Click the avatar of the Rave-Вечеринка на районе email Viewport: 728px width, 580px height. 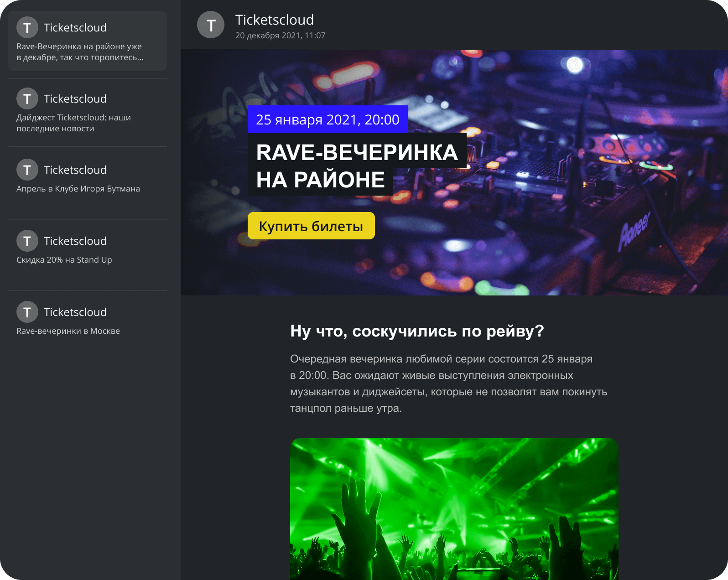(27, 27)
